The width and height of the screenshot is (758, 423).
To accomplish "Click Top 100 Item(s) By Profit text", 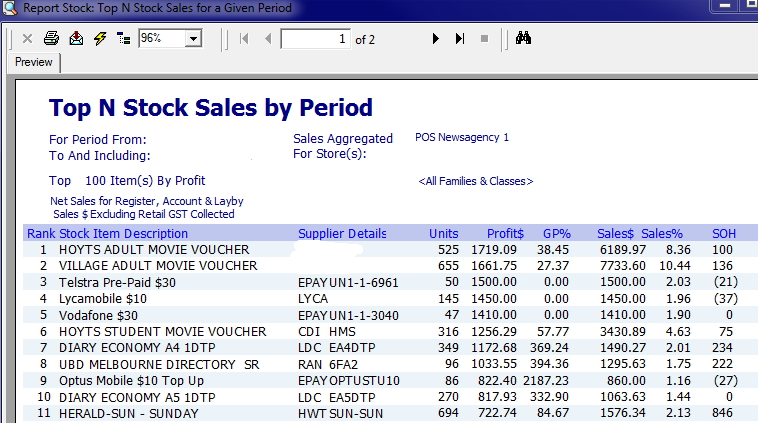I will (127, 181).
